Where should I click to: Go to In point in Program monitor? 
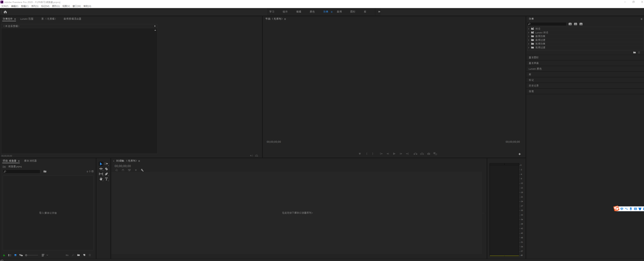(381, 154)
